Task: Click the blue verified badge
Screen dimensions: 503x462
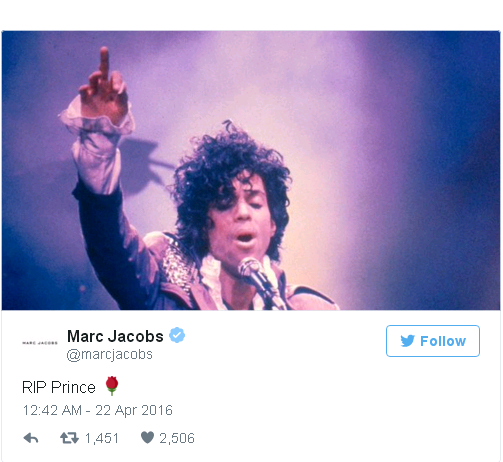Action: pos(177,335)
